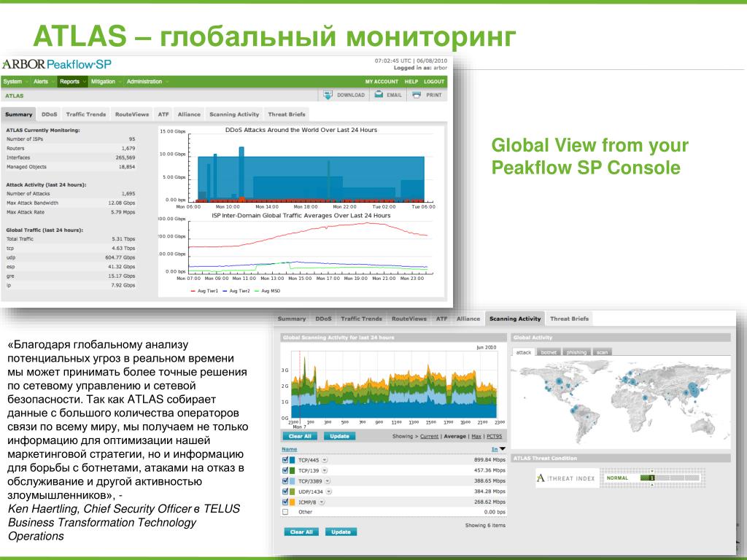Select the phishing tab under Global Activity
The height and width of the screenshot is (560, 747).
(576, 352)
